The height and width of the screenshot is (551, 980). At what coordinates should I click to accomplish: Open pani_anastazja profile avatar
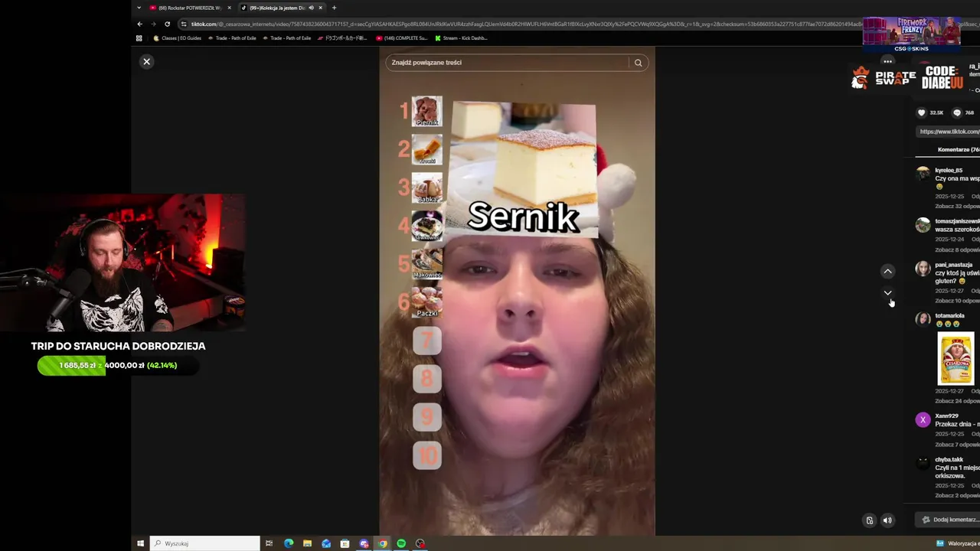tap(923, 269)
